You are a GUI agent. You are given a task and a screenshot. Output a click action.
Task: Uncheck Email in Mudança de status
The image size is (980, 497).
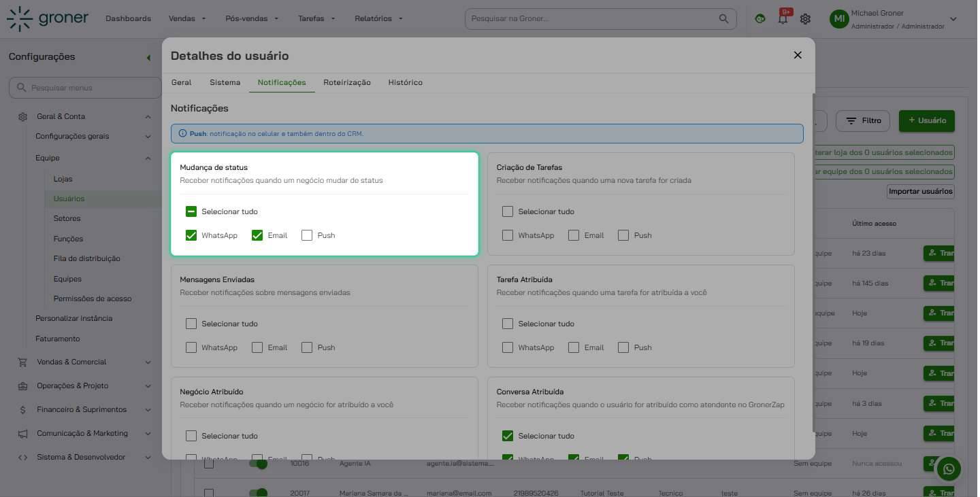coord(257,235)
